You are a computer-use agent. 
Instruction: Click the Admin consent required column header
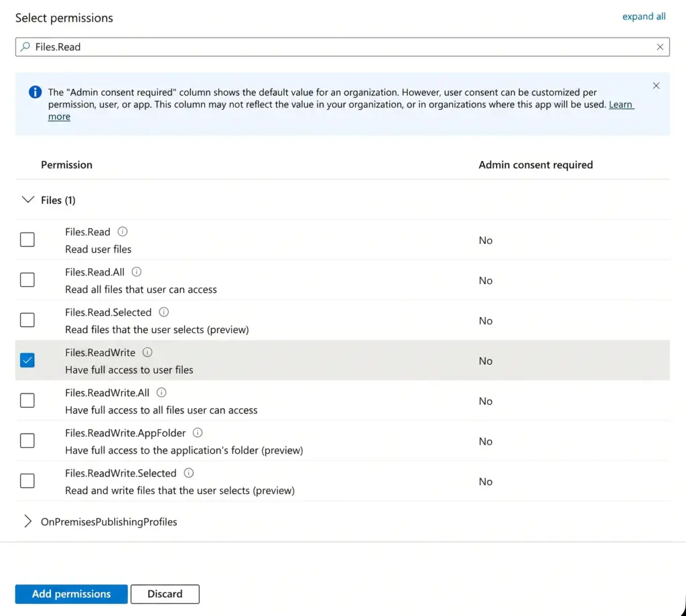[x=535, y=165]
